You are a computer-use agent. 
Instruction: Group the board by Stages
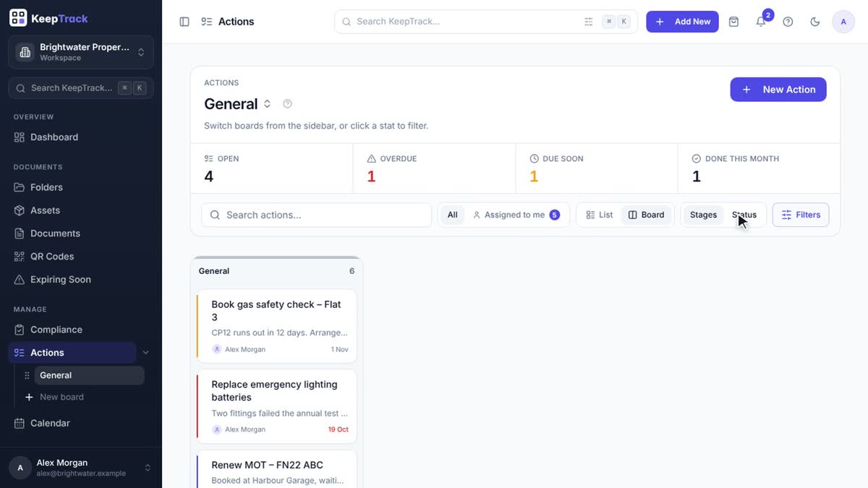click(x=703, y=215)
